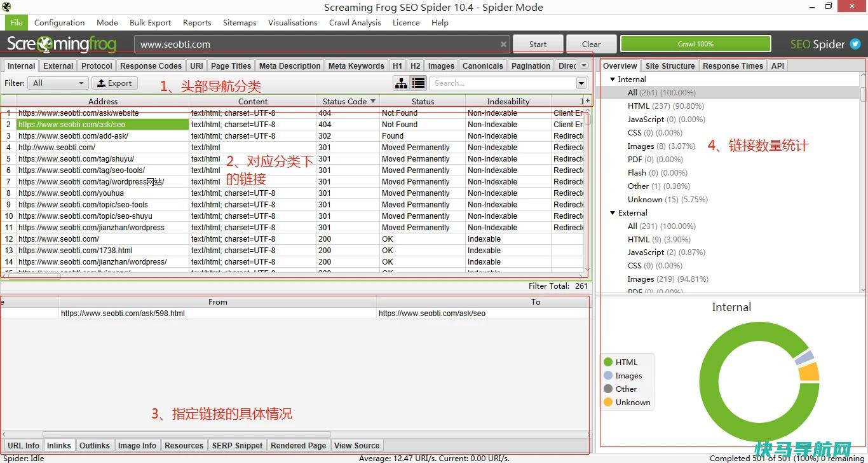Open the Twitter bird icon
The image size is (868, 463).
point(855,44)
